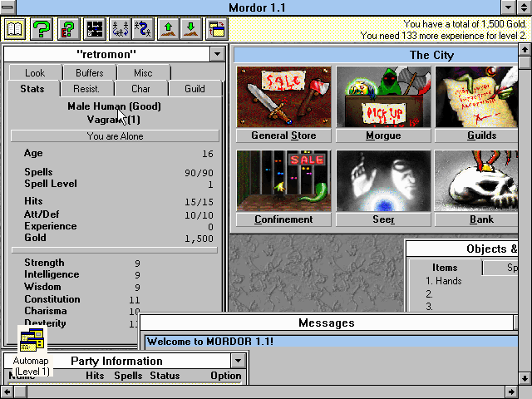
Task: Click the Constitution stat label
Action: click(52, 299)
